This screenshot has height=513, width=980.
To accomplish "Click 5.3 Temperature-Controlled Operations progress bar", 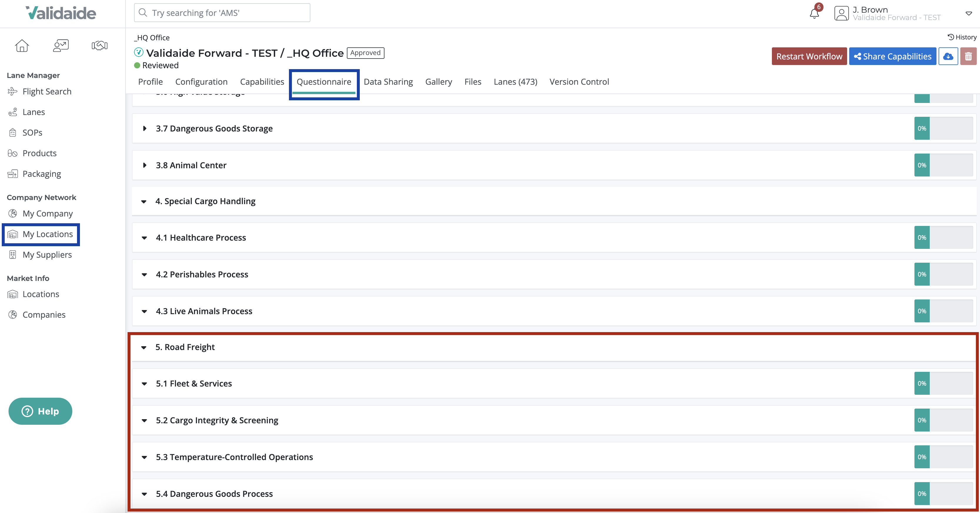I will (x=944, y=457).
